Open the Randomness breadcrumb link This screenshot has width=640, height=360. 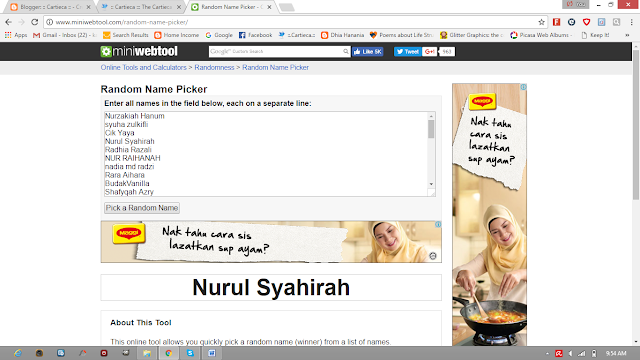click(214, 67)
